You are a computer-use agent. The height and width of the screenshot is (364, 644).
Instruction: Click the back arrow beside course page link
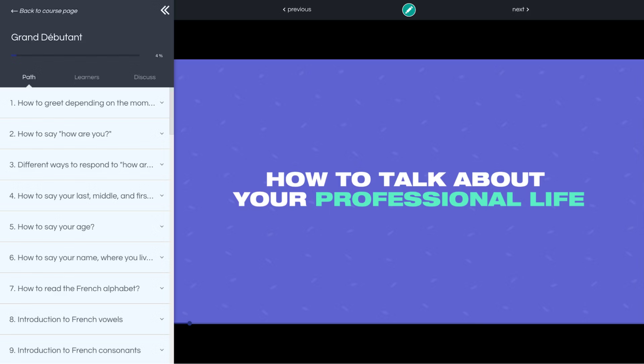click(x=14, y=11)
